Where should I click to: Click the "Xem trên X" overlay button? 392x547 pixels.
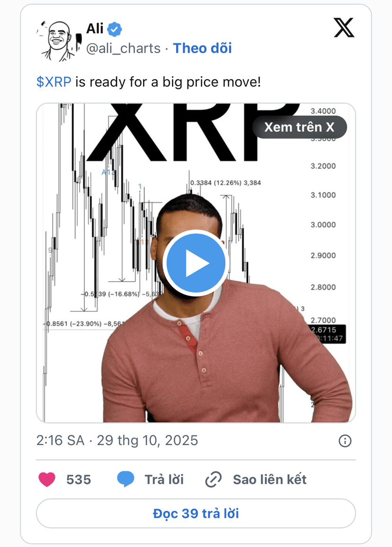coord(300,127)
